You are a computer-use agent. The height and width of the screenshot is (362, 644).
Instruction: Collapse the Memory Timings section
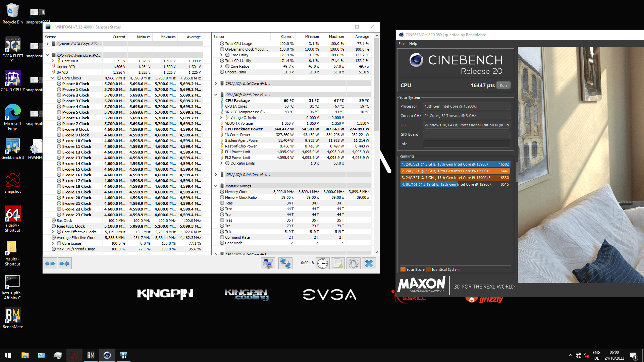point(216,186)
